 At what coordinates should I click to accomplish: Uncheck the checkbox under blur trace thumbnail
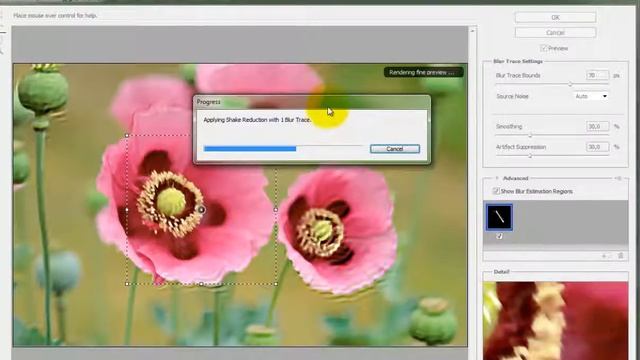[499, 236]
